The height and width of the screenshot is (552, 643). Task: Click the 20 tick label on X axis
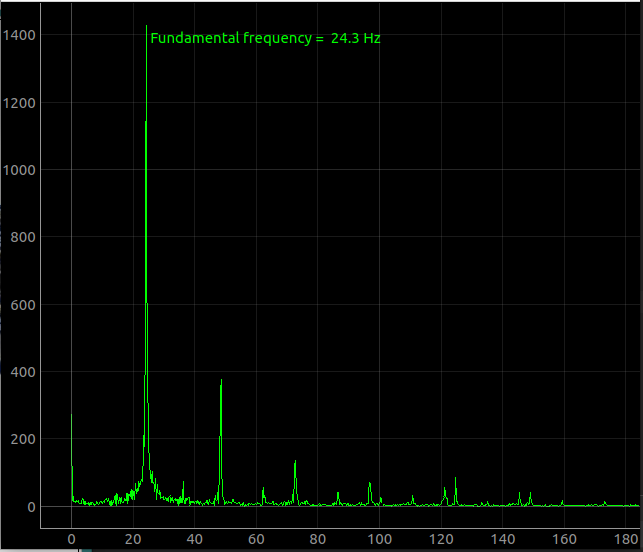click(133, 539)
